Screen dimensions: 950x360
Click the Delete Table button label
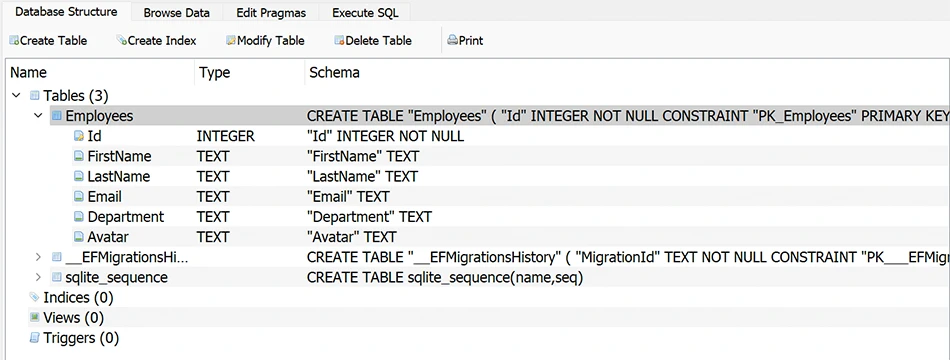tap(379, 41)
